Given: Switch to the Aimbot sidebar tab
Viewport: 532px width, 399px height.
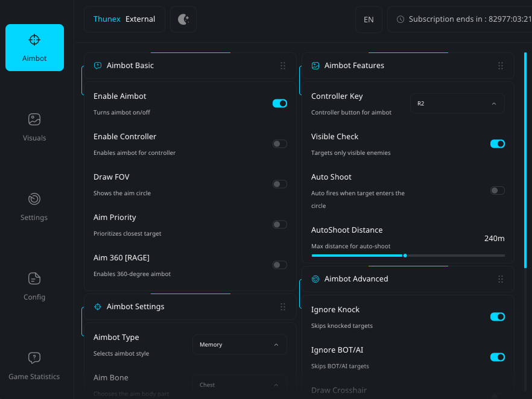Looking at the screenshot, I should tap(34, 48).
